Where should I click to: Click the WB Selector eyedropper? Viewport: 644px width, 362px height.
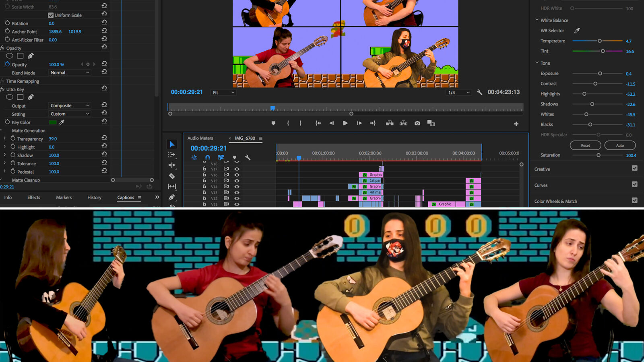(577, 31)
